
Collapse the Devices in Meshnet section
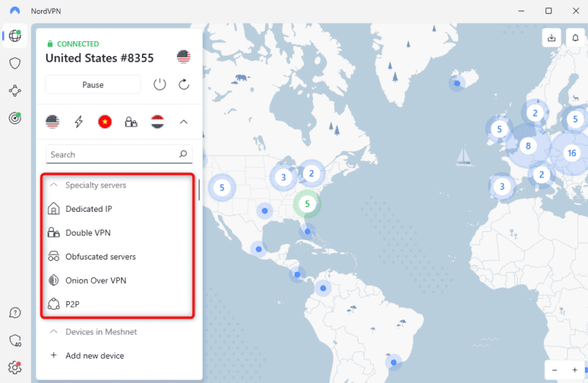tap(54, 332)
